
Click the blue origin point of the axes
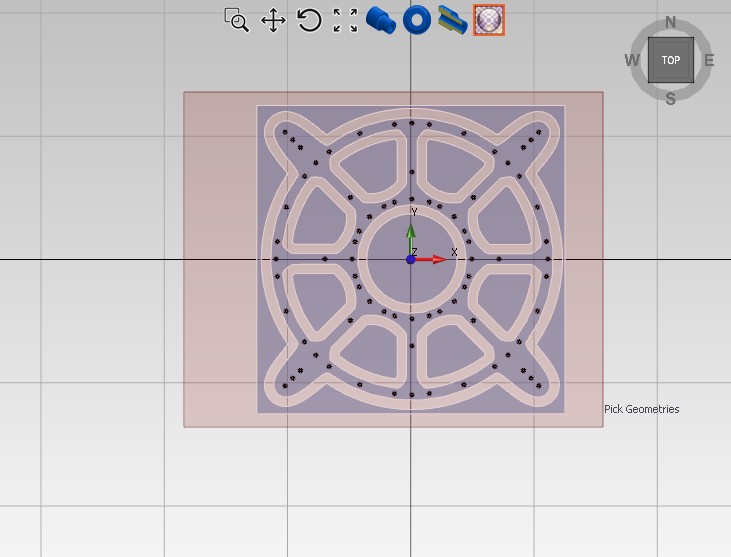coord(410,260)
